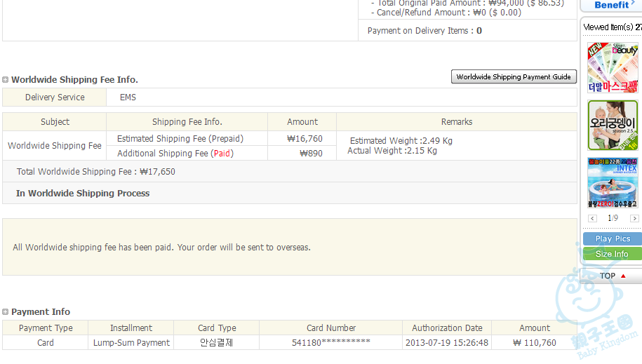Click the Size Info button
Image resolution: width=642 pixels, height=364 pixels.
(613, 254)
